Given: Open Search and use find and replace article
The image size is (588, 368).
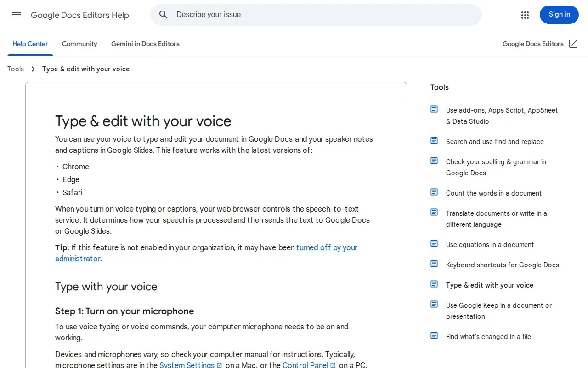Looking at the screenshot, I should pyautogui.click(x=495, y=142).
